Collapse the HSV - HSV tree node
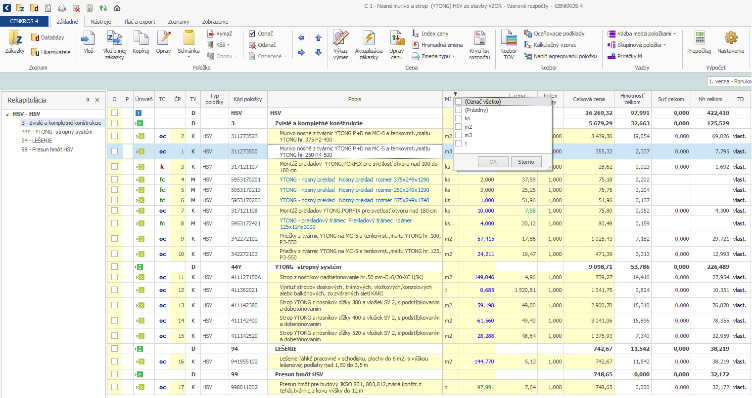Viewport: 752px width, 398px height. coord(7,115)
